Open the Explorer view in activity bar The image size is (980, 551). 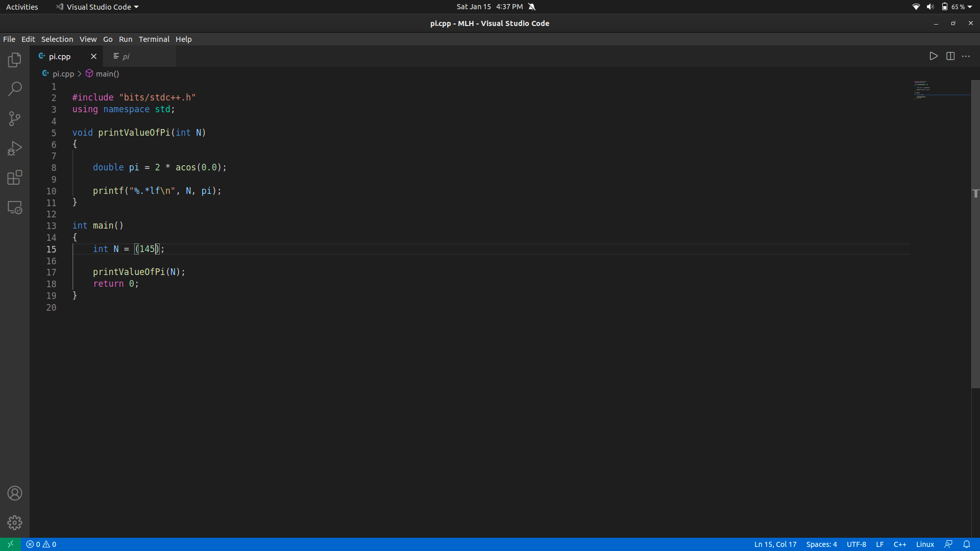point(15,60)
